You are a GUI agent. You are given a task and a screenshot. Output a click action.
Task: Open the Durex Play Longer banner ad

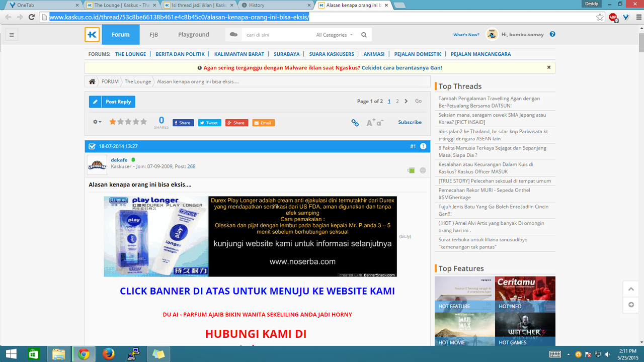(250, 236)
